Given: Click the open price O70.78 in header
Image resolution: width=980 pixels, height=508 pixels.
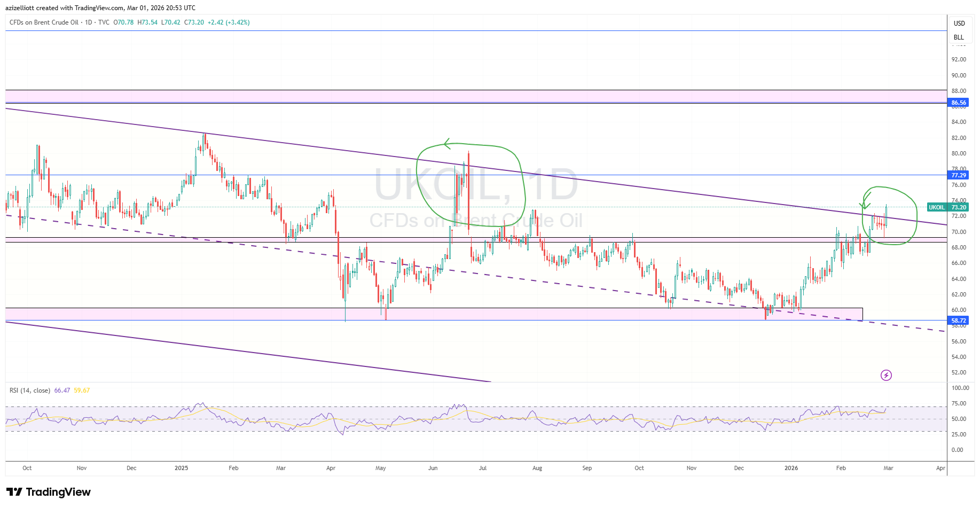Looking at the screenshot, I should pyautogui.click(x=123, y=22).
